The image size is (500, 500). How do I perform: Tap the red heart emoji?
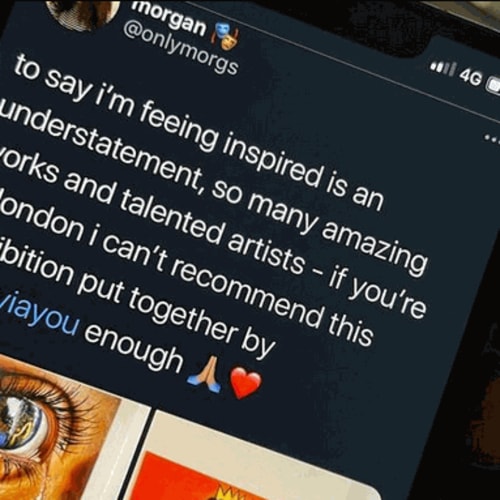(x=246, y=382)
